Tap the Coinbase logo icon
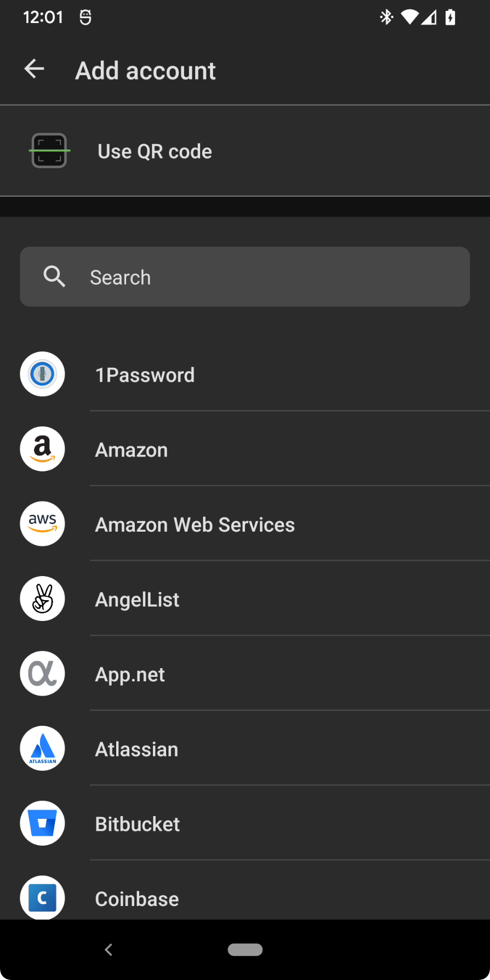 click(43, 897)
